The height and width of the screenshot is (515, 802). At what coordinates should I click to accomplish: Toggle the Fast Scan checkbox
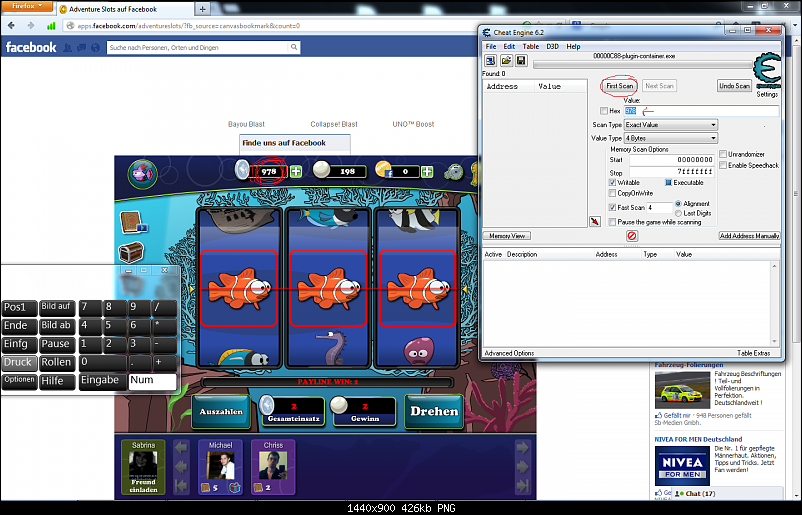[612, 208]
